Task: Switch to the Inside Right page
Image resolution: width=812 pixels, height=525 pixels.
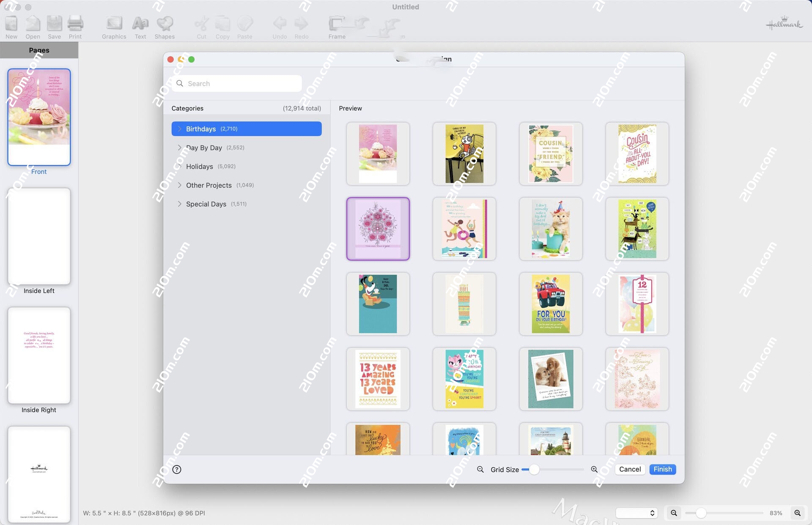Action: 38,356
